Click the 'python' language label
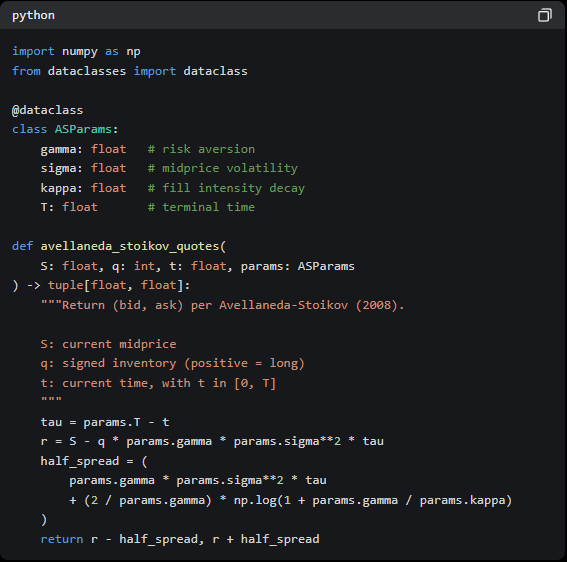The image size is (567, 562). [x=33, y=16]
